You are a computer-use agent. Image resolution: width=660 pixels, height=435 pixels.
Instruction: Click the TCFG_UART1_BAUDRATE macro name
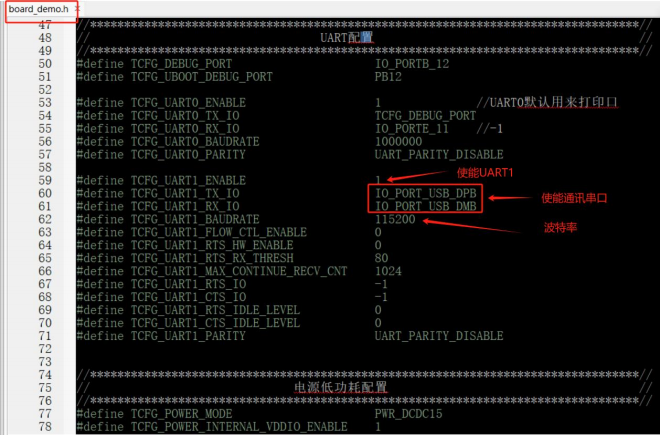coord(195,219)
